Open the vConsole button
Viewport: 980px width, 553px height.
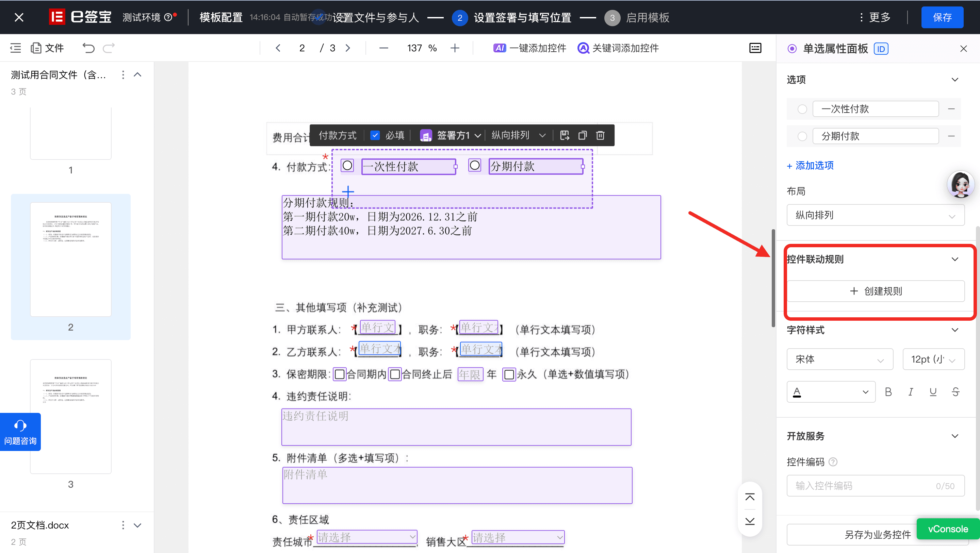(948, 529)
